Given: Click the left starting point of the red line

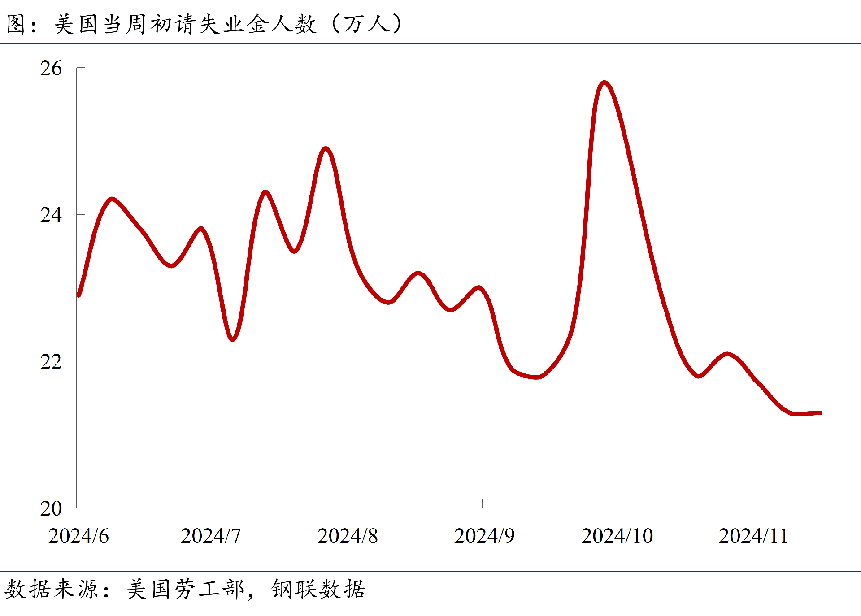Looking at the screenshot, I should (79, 295).
